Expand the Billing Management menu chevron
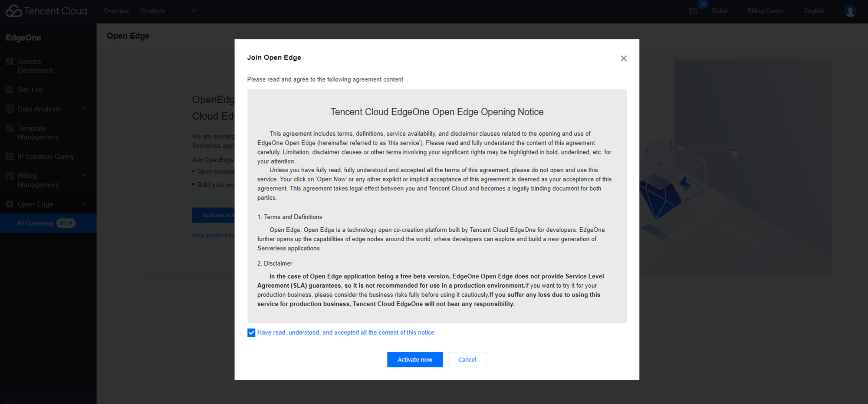The width and height of the screenshot is (868, 404). click(85, 176)
